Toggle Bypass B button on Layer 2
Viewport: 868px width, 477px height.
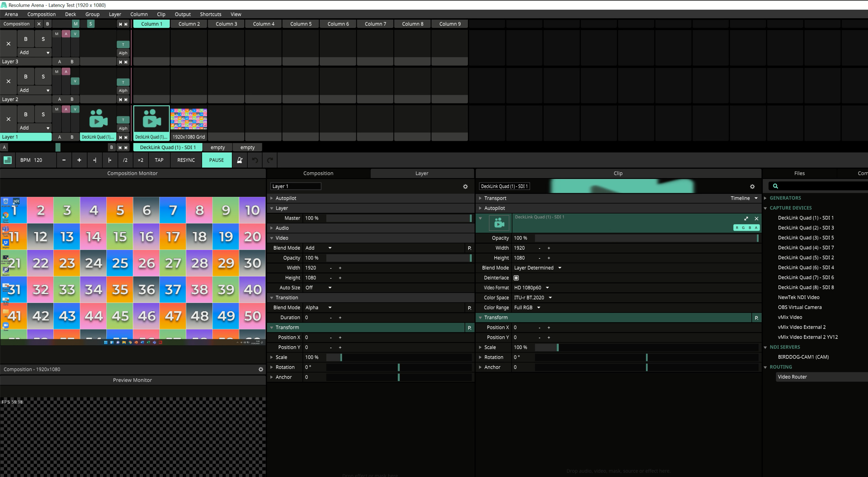tap(26, 76)
